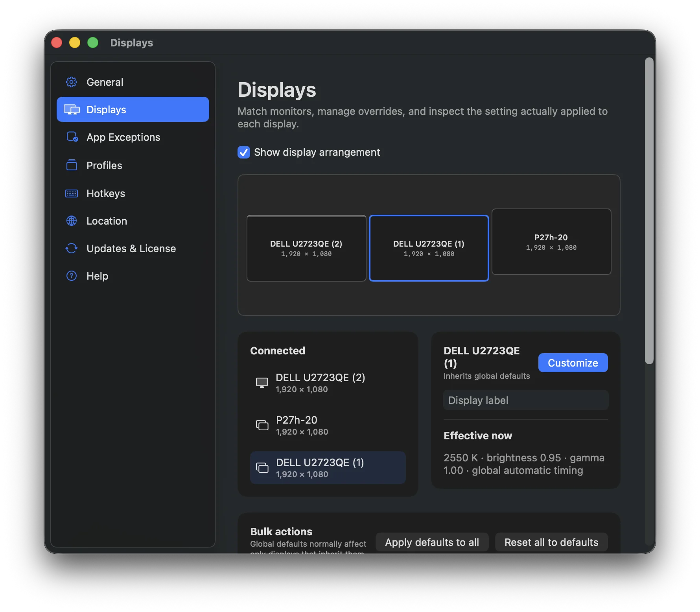
Task: Close the Displays window
Action: coord(57,42)
